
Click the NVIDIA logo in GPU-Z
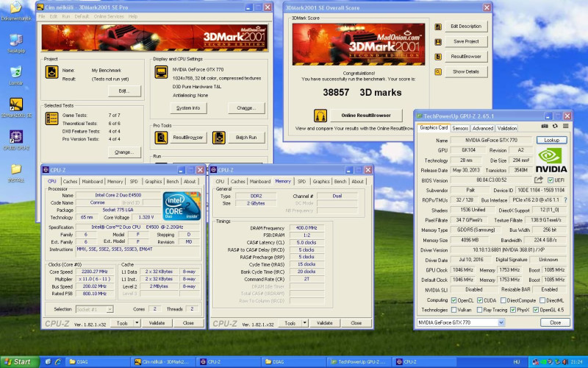[x=551, y=160]
